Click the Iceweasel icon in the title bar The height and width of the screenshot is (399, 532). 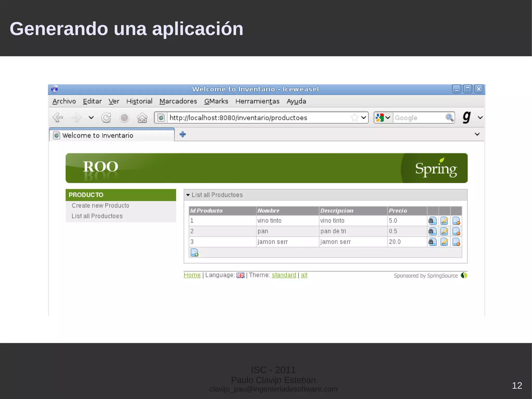55,89
